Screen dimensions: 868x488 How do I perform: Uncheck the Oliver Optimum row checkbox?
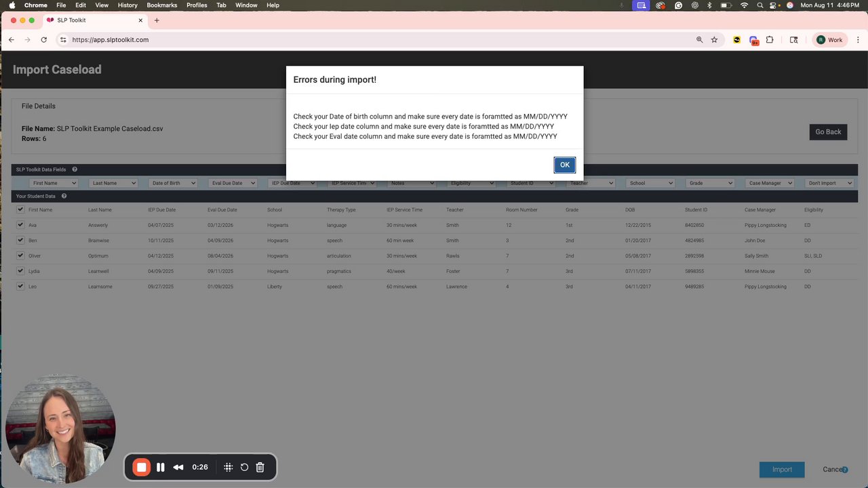pyautogui.click(x=20, y=256)
